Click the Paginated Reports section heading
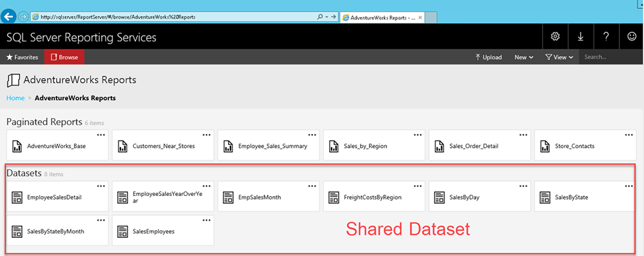 tap(44, 122)
